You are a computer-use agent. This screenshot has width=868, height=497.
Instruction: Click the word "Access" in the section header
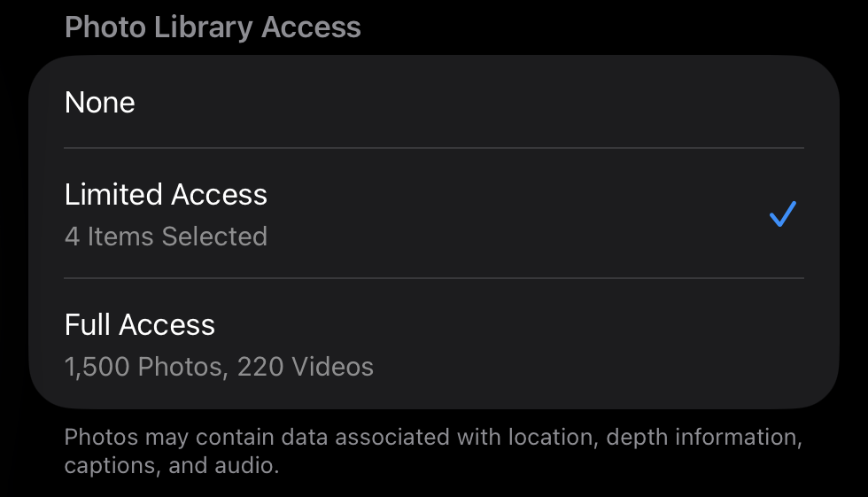310,27
